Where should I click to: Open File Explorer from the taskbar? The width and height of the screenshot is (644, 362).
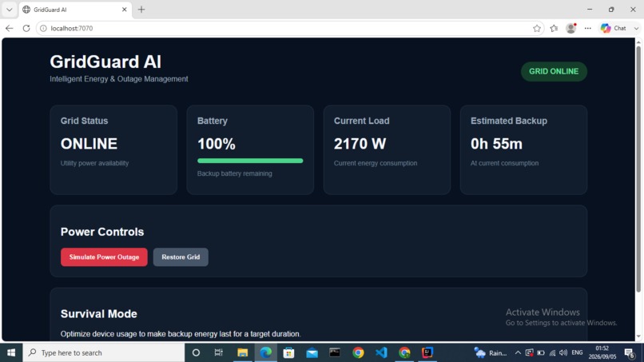(242, 352)
